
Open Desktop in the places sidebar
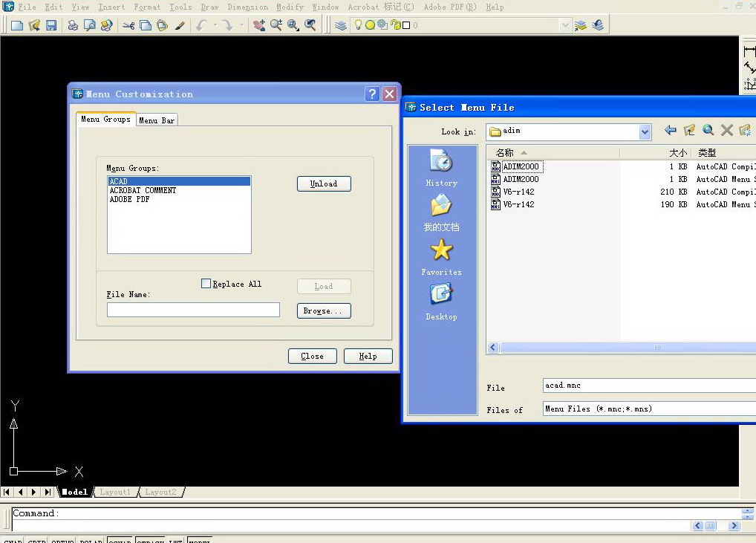[x=441, y=302]
